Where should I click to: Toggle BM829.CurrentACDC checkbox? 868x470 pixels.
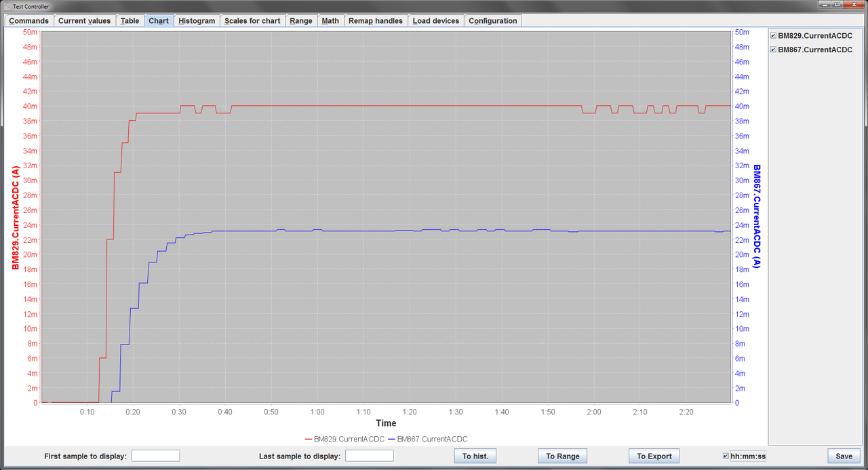(774, 35)
